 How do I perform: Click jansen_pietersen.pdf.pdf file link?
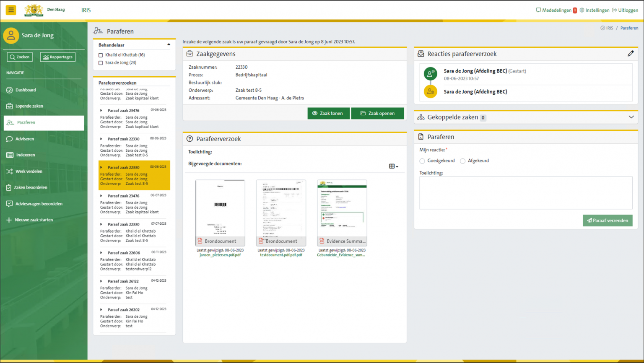coord(220,255)
